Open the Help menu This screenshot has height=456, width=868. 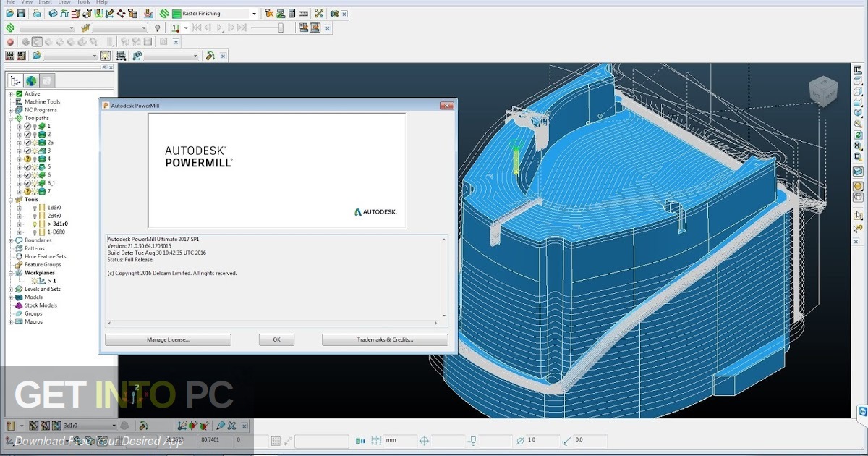(101, 2)
